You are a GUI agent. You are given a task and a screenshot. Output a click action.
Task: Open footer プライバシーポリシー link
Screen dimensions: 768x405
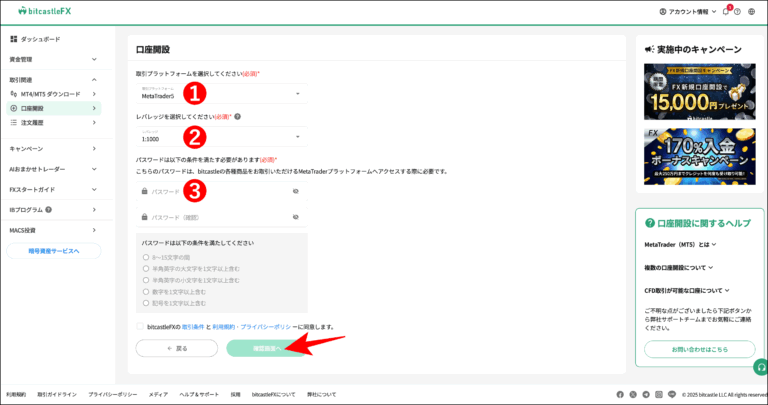[x=113, y=394]
